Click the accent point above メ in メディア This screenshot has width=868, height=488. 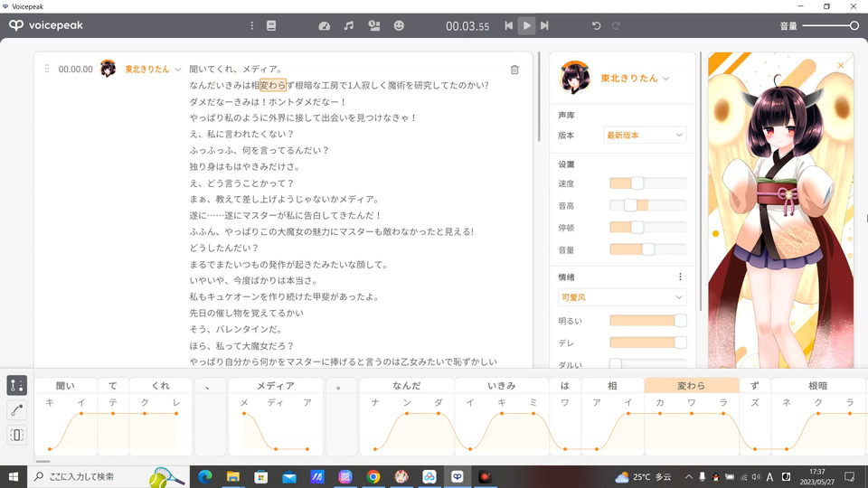(244, 413)
